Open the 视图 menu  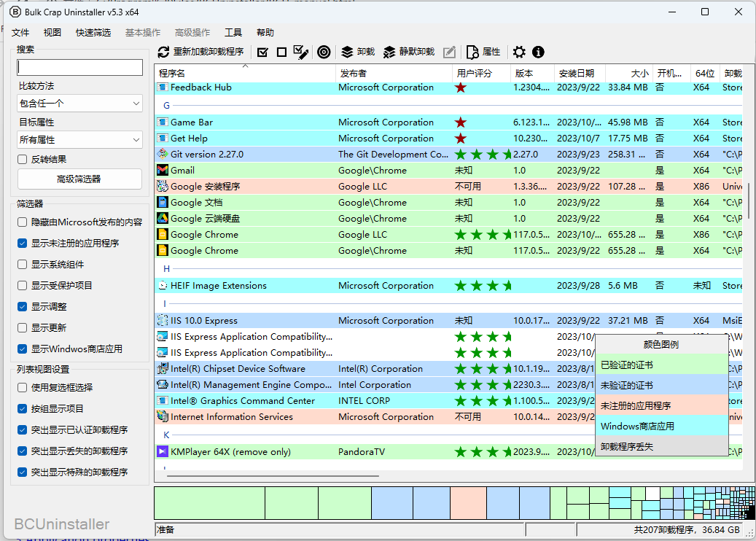pyautogui.click(x=52, y=33)
